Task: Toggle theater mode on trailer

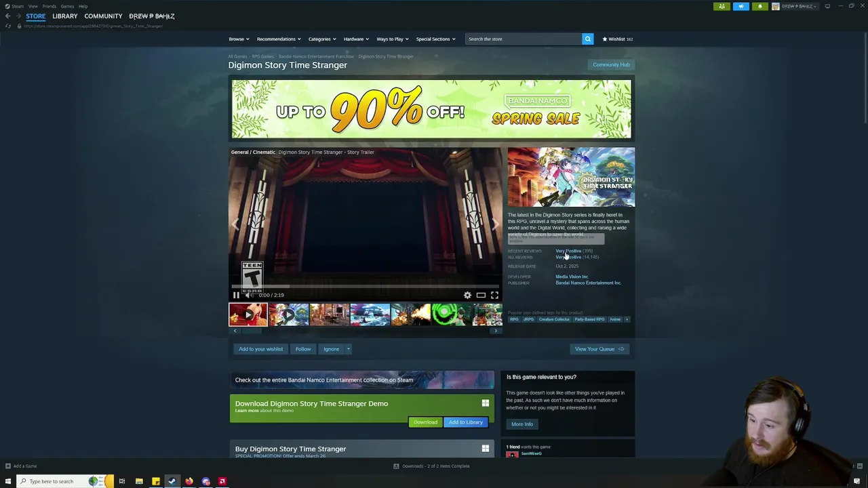Action: tap(481, 295)
